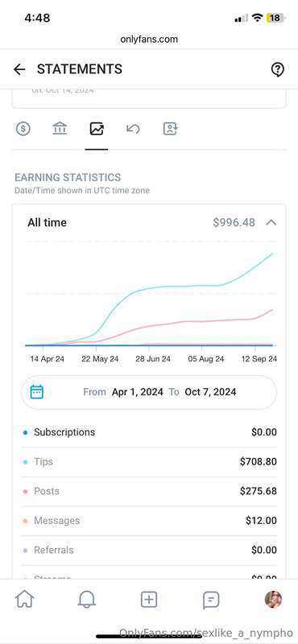This screenshot has width=298, height=644.
Task: Select the earning statistics chart tab
Action: 97,129
